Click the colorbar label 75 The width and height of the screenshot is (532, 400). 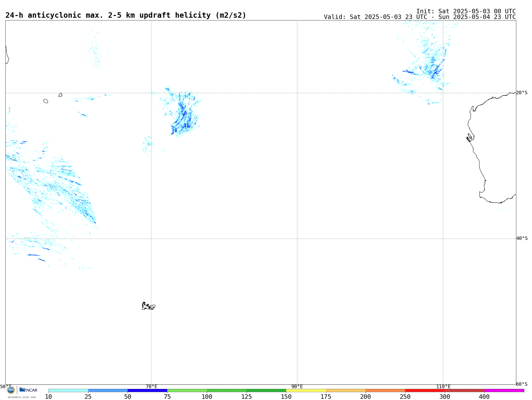point(167,397)
